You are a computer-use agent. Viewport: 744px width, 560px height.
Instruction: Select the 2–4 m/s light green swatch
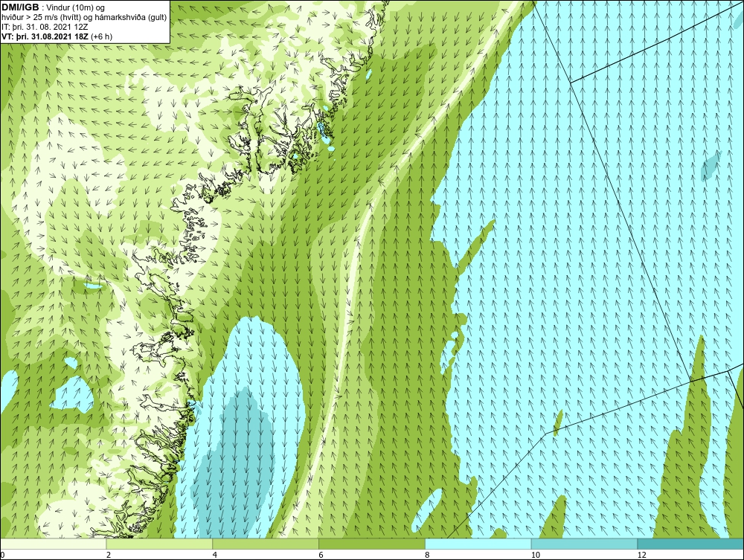159,544
